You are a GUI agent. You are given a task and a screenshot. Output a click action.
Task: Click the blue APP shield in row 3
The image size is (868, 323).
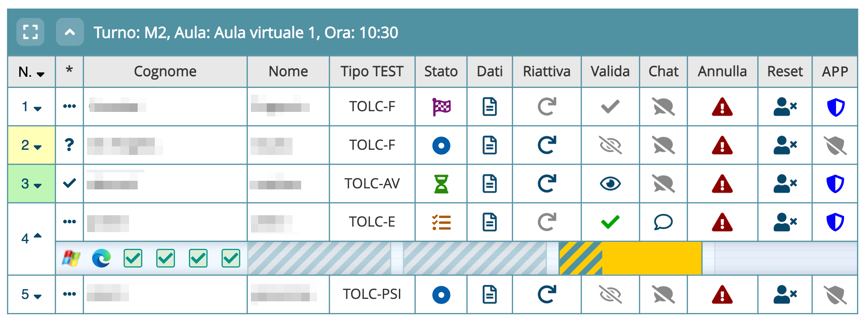click(x=835, y=184)
